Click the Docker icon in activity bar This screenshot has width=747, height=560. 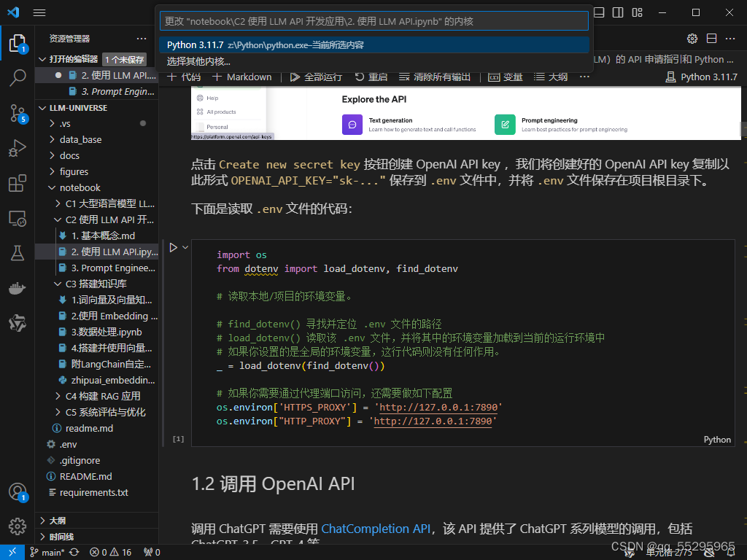pos(18,287)
